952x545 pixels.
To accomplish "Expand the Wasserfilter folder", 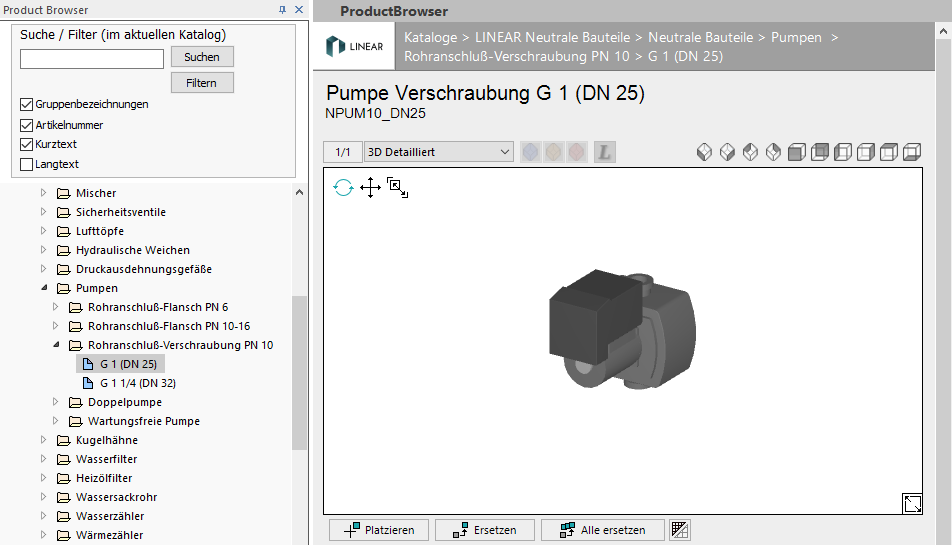I will pos(43,459).
